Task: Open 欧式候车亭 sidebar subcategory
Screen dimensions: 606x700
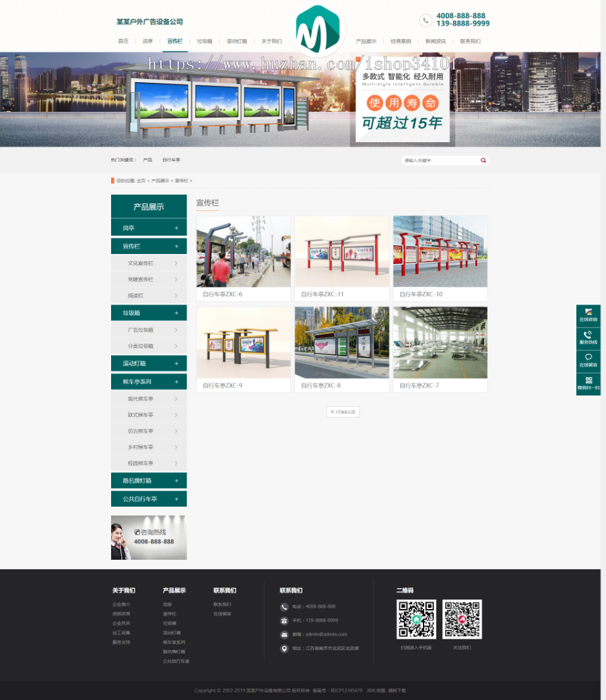Action: tap(141, 415)
